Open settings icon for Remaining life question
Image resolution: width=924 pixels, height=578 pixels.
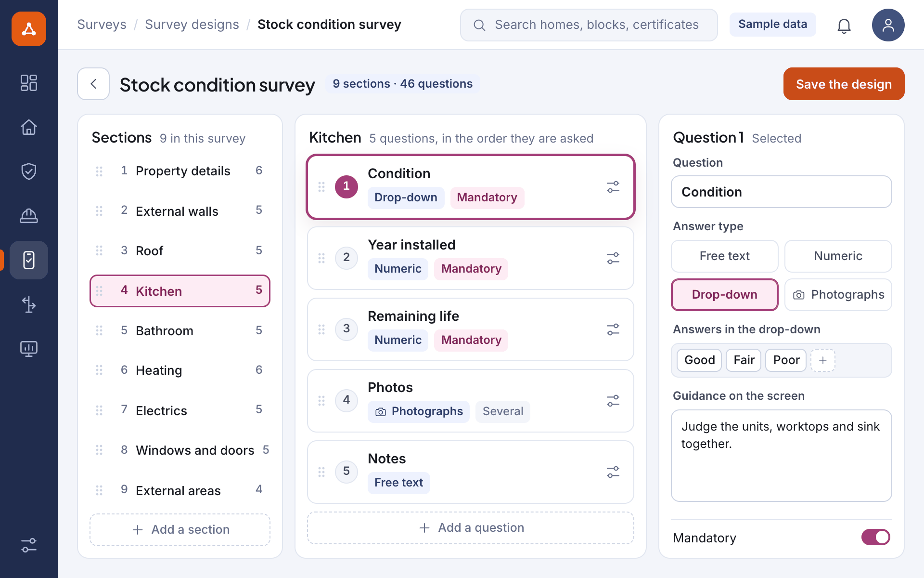coord(613,329)
